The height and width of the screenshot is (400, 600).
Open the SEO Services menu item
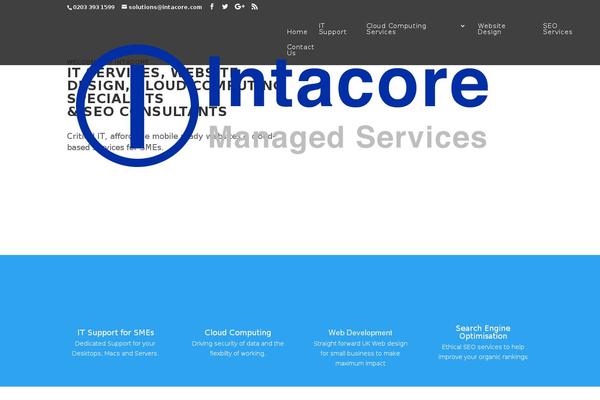click(557, 29)
